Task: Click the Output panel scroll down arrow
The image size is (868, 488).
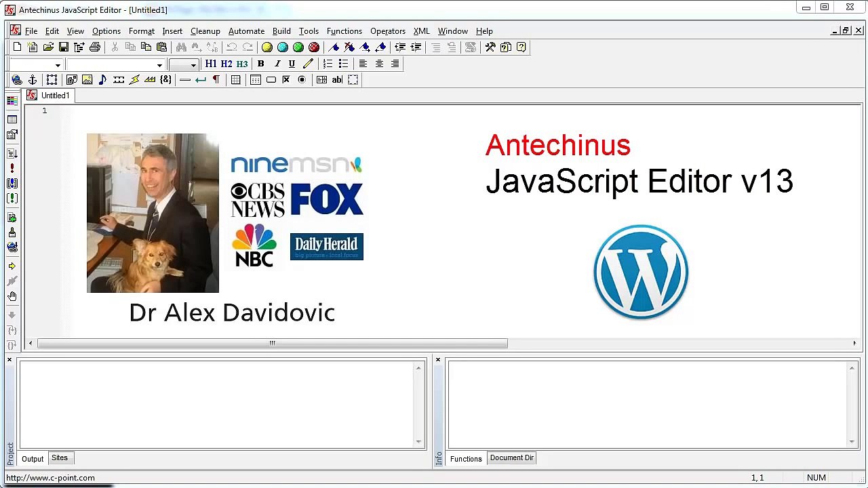Action: [418, 441]
